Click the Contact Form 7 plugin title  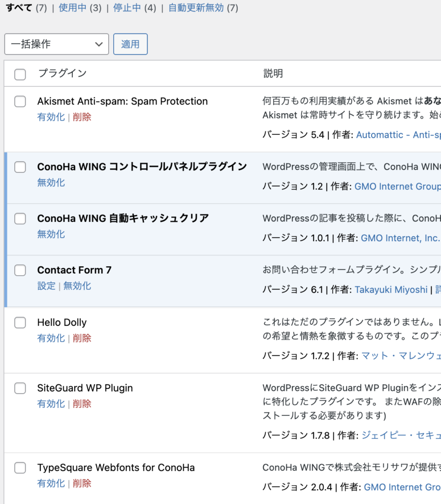[x=74, y=270]
